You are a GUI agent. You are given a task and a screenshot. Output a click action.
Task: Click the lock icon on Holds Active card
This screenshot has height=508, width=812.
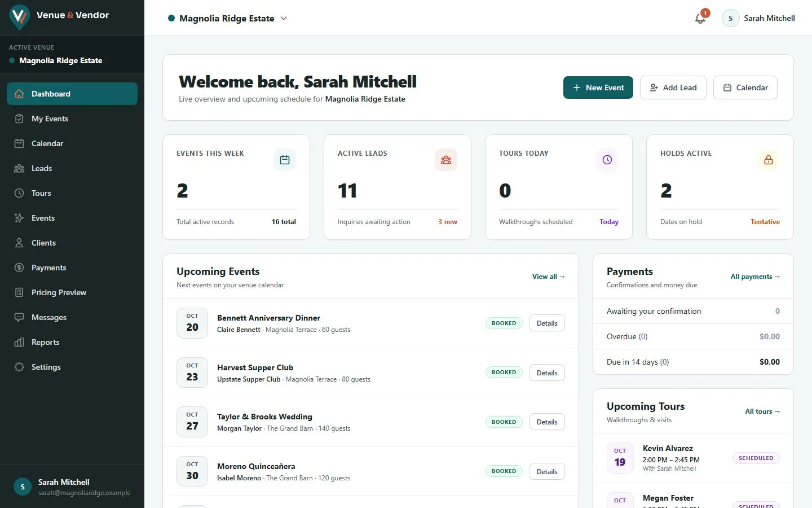pyautogui.click(x=769, y=160)
